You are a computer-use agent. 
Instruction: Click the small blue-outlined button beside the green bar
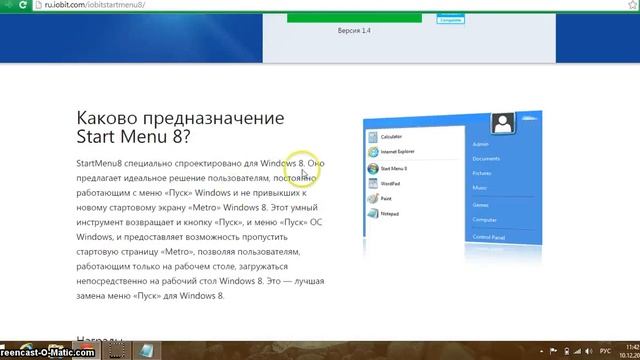[451, 19]
